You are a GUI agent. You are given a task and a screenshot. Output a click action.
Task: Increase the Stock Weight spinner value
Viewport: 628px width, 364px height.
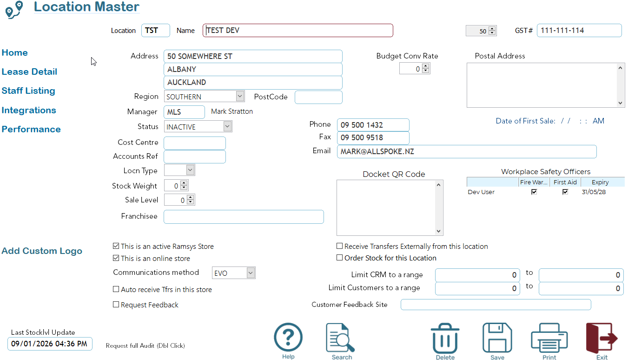tap(184, 183)
